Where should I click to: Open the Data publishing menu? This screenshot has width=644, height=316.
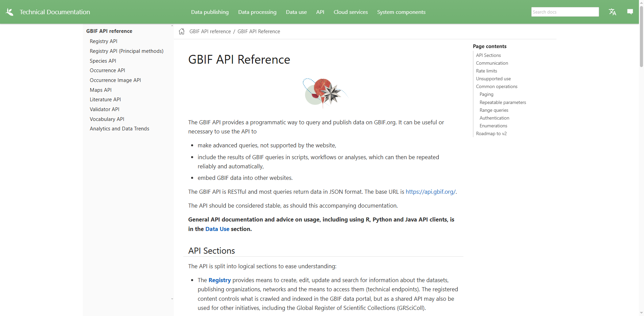209,12
